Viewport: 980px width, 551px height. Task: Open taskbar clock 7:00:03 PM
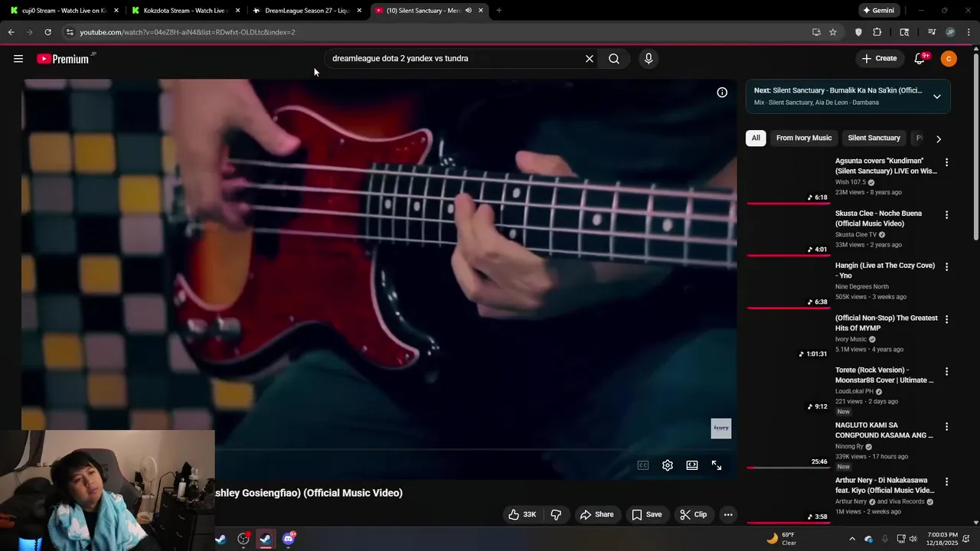tap(942, 539)
